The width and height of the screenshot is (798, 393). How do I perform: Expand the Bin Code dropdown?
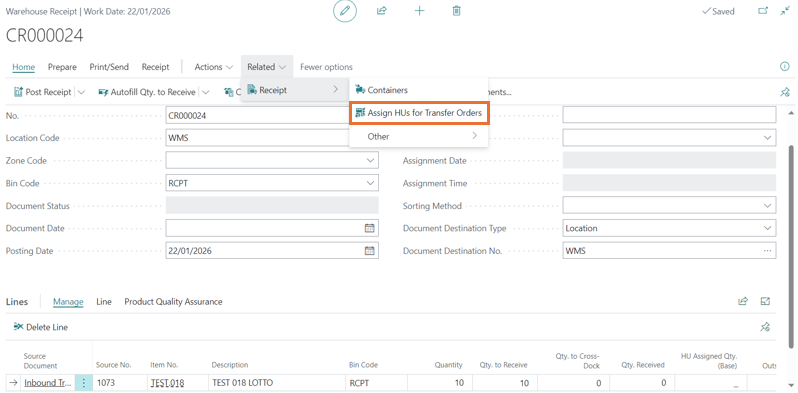coord(369,183)
